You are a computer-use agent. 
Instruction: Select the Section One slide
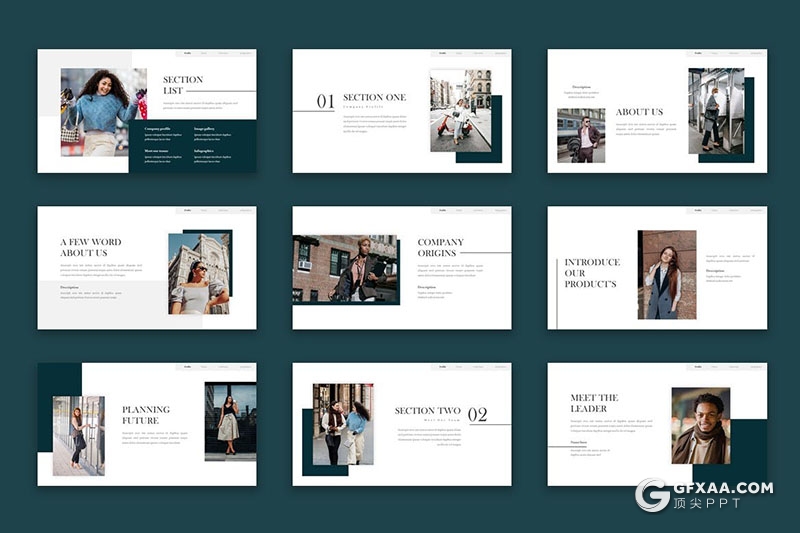click(x=401, y=111)
